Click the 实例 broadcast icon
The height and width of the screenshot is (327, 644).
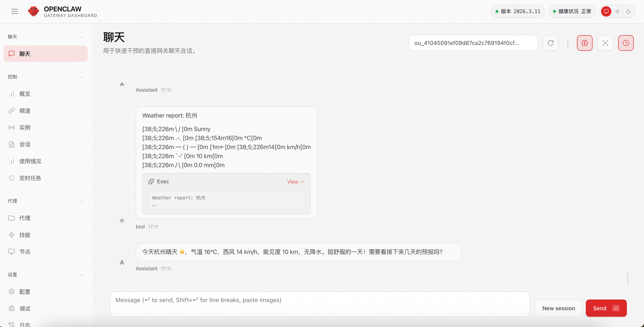(12, 128)
